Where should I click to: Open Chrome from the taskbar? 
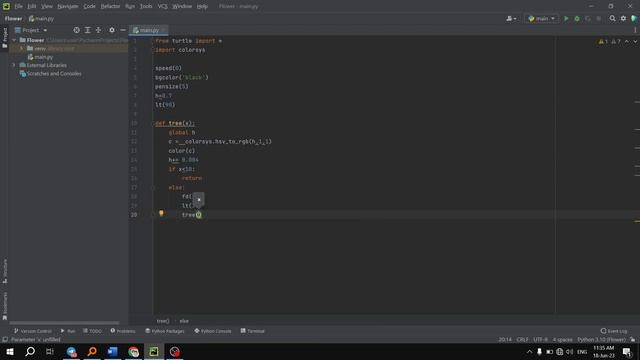133,351
